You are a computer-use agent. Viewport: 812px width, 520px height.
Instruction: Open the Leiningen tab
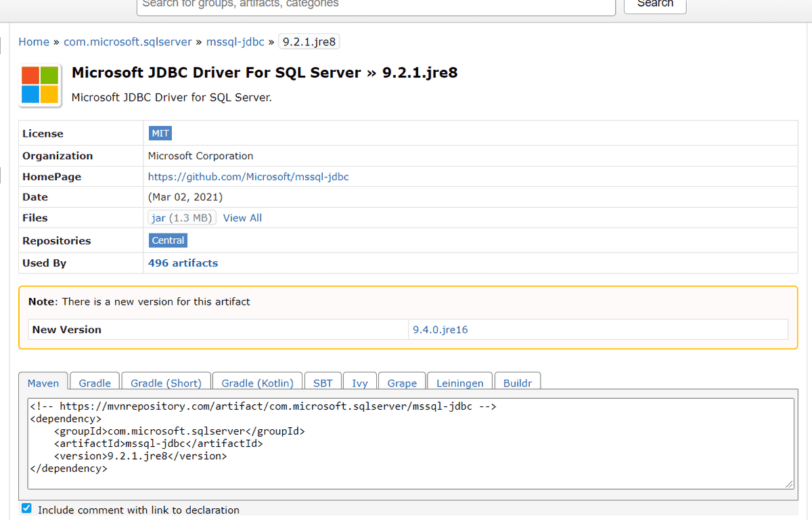coord(459,383)
